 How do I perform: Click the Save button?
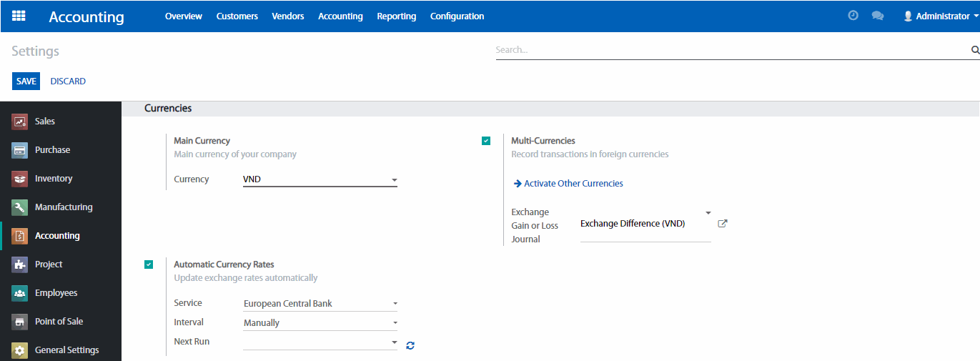click(x=26, y=81)
